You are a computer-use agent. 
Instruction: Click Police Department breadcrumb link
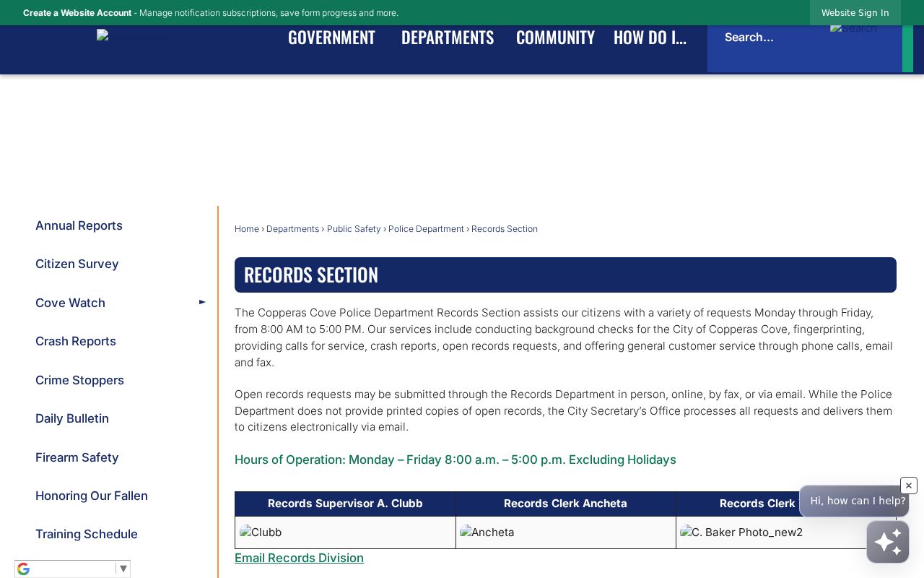(426, 229)
